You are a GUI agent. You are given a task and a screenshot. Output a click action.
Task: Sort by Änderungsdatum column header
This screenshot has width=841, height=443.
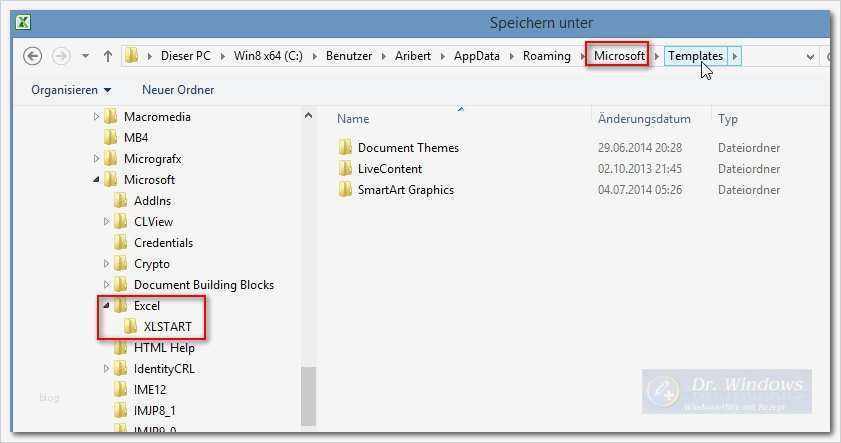click(644, 119)
